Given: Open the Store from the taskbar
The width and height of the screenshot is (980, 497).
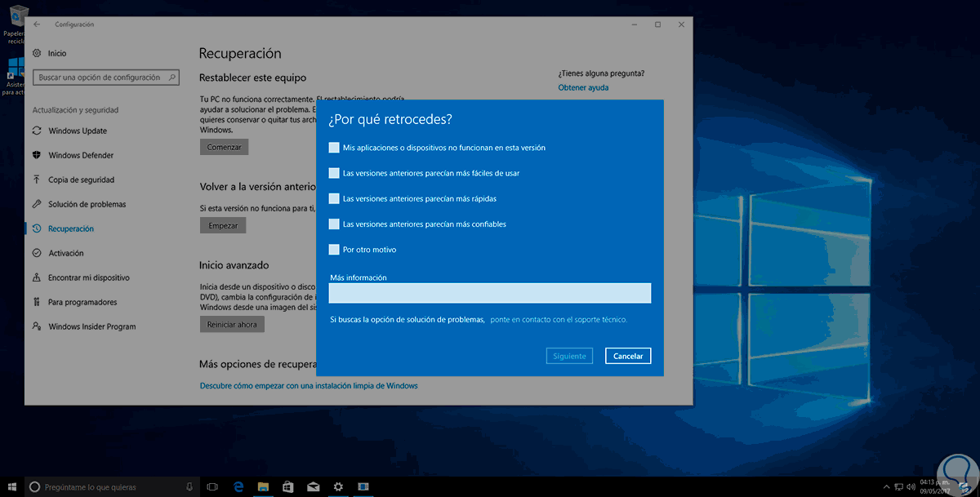Looking at the screenshot, I should tap(288, 486).
